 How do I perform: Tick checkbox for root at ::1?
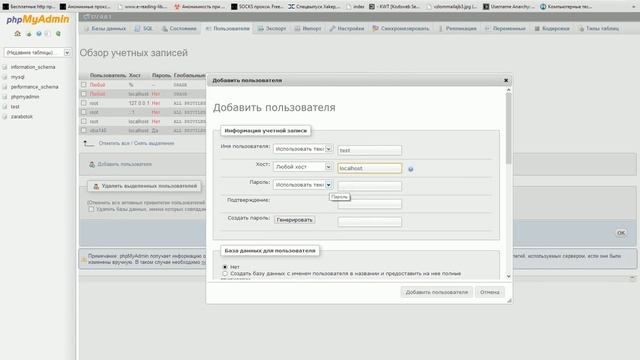84,112
